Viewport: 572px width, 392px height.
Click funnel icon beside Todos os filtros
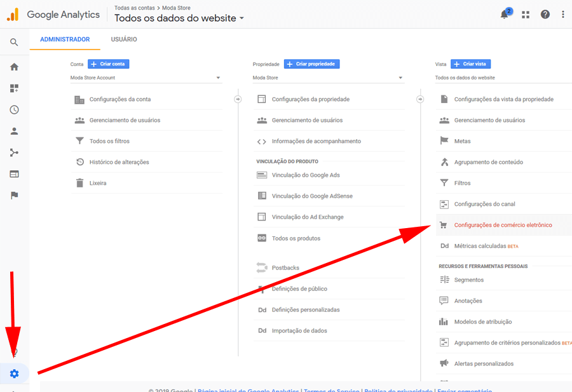pyautogui.click(x=79, y=141)
